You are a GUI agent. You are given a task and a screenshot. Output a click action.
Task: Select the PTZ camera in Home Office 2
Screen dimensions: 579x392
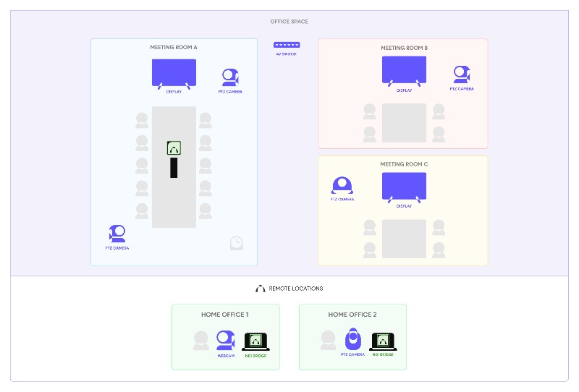point(352,339)
